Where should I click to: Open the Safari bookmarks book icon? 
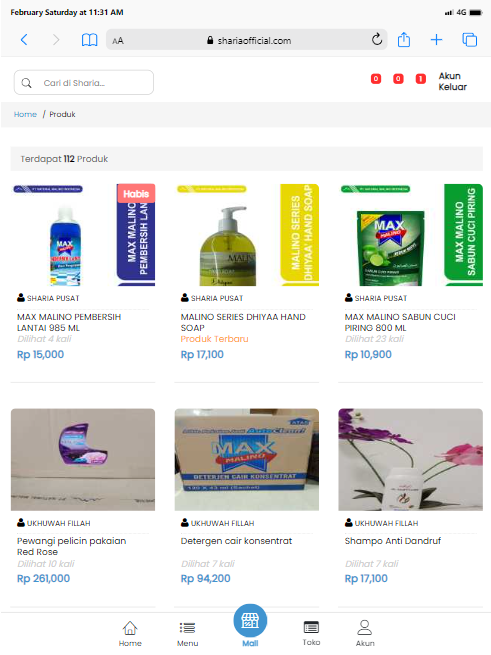click(x=89, y=40)
